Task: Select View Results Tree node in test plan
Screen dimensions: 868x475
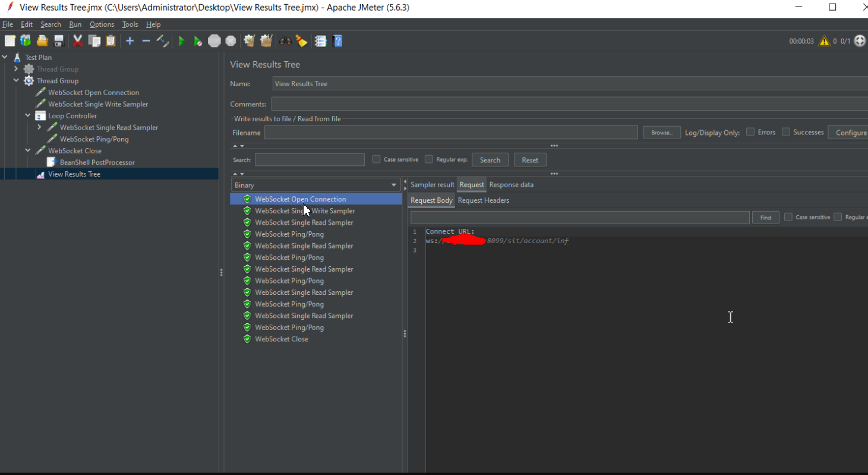Action: pyautogui.click(x=74, y=174)
